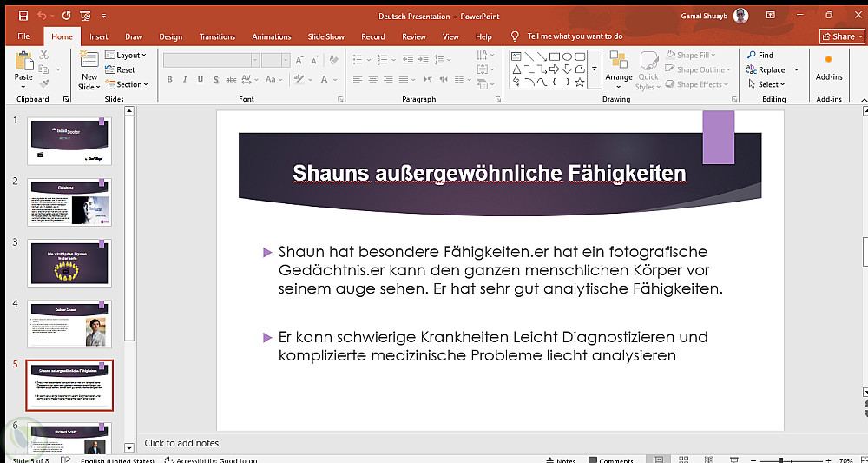Click the Paste clipboard icon
868x463 pixels.
[23, 62]
